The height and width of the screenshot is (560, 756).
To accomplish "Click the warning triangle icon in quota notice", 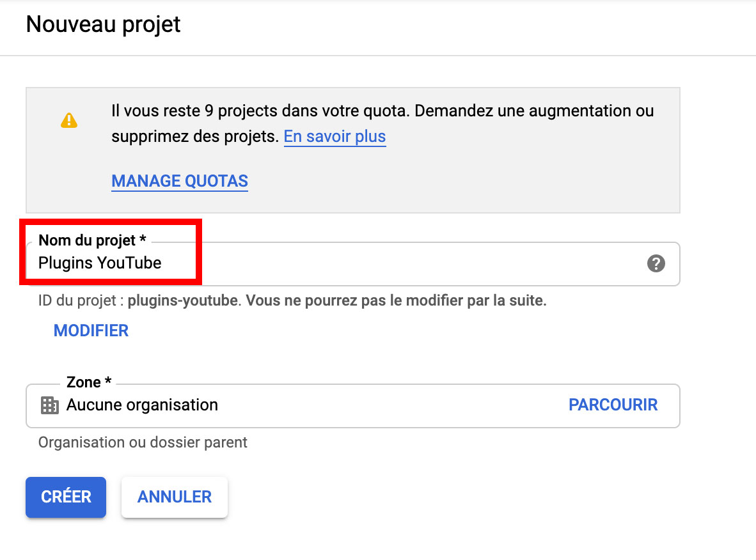I will [x=69, y=119].
